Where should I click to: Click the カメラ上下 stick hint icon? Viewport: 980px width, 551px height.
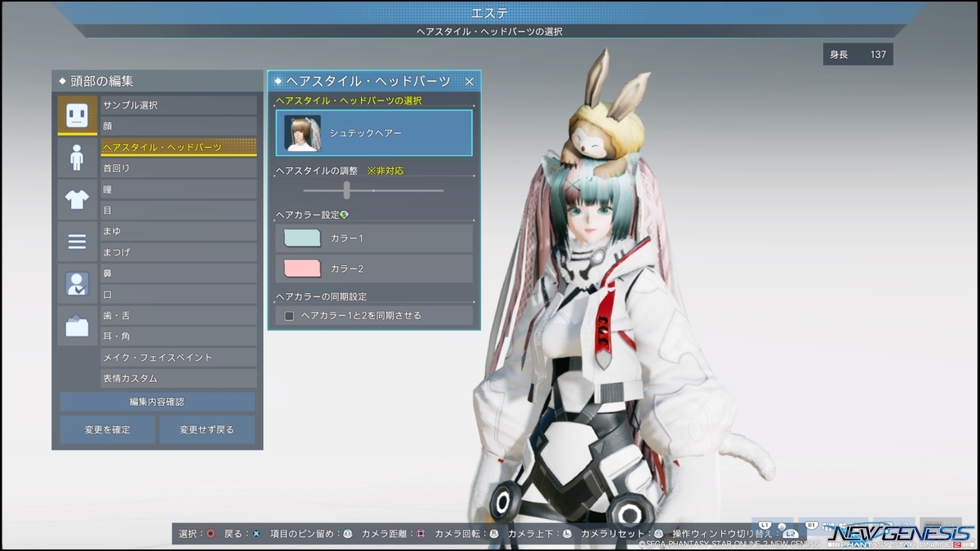click(567, 534)
